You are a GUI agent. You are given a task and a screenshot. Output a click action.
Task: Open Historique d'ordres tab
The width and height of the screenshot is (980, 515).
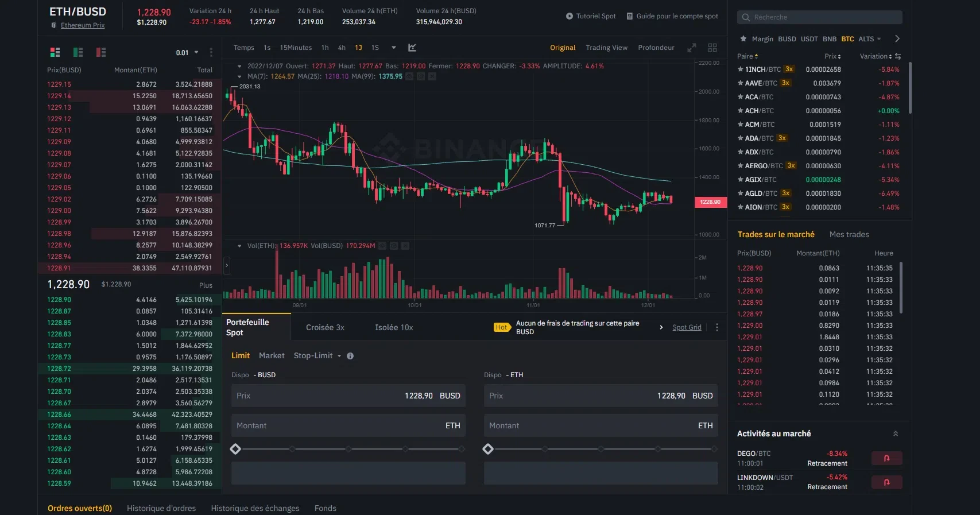pos(161,509)
